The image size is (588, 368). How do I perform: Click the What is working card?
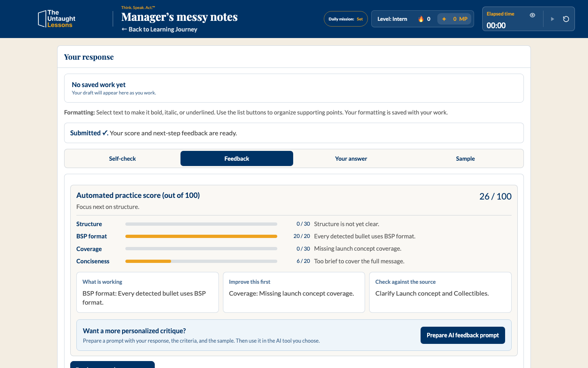[147, 292]
